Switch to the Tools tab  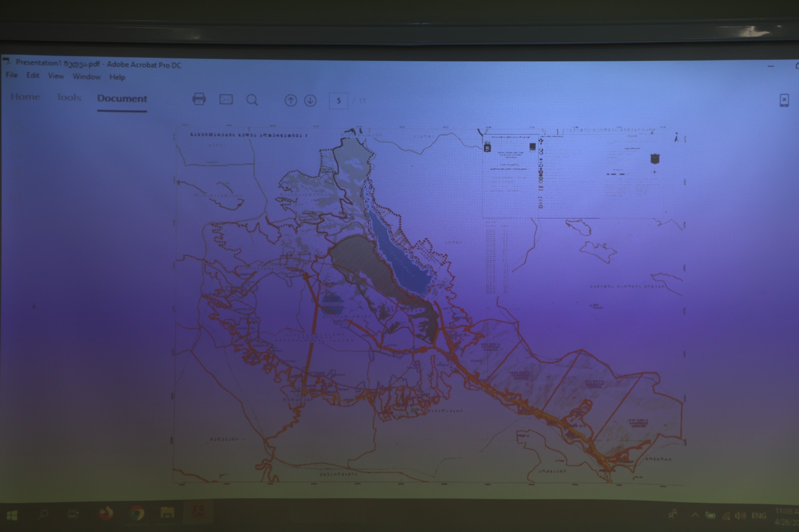click(x=69, y=97)
